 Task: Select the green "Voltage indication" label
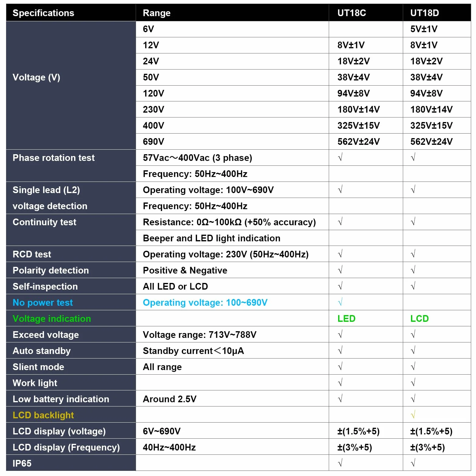pos(52,319)
